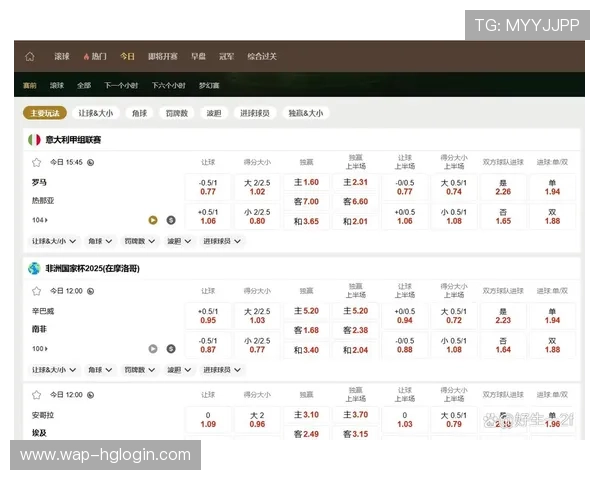Image resolution: width=600 pixels, height=480 pixels.
Task: Open 即将开赛 menu
Action: (163, 57)
